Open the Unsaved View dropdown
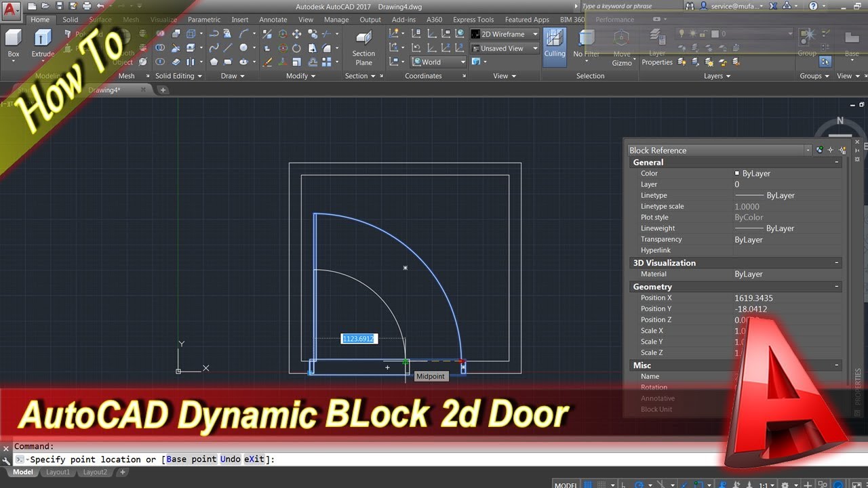 point(504,48)
